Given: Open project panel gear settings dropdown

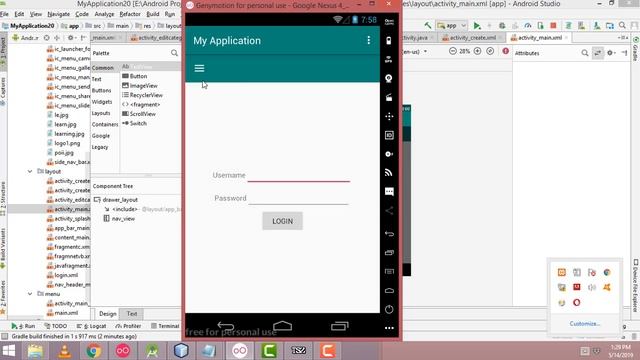Looking at the screenshot, I should pos(72,38).
